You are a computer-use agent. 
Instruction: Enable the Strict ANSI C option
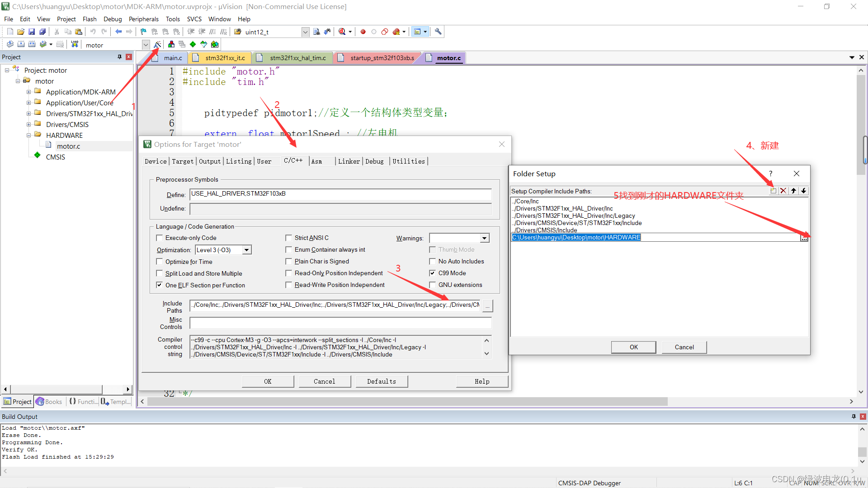pos(288,238)
